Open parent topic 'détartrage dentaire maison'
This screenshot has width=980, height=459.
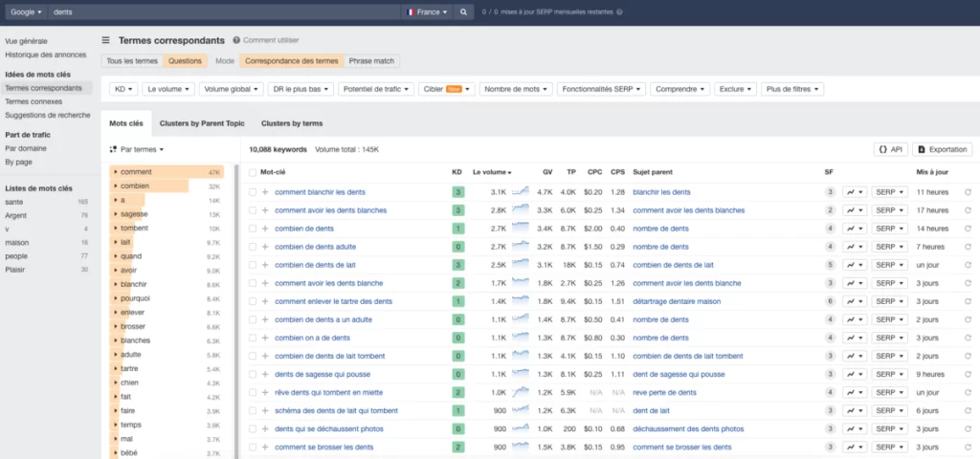coord(677,301)
